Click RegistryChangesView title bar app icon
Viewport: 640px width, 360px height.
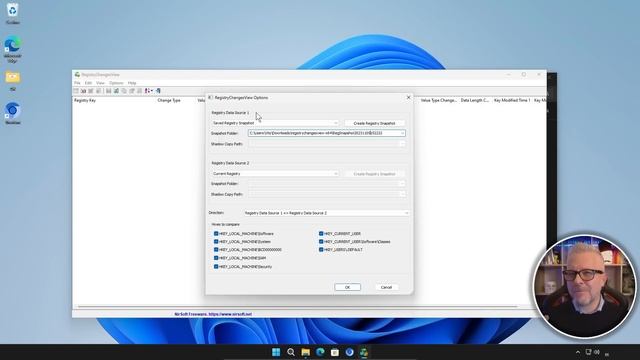tap(77, 75)
